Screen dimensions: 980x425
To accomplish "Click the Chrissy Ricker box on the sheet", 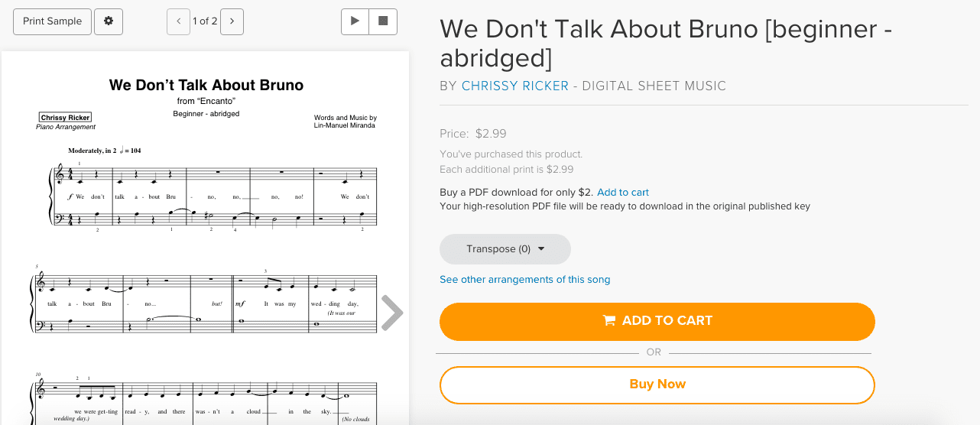I will [66, 118].
